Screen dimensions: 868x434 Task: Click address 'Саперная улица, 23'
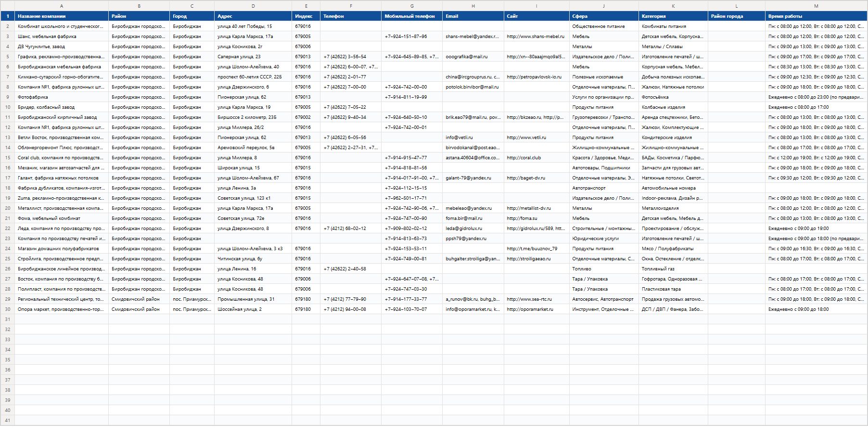253,56
